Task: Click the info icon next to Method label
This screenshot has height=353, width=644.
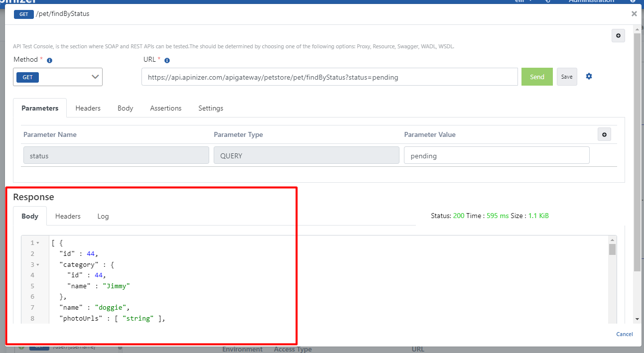Action: click(x=49, y=60)
